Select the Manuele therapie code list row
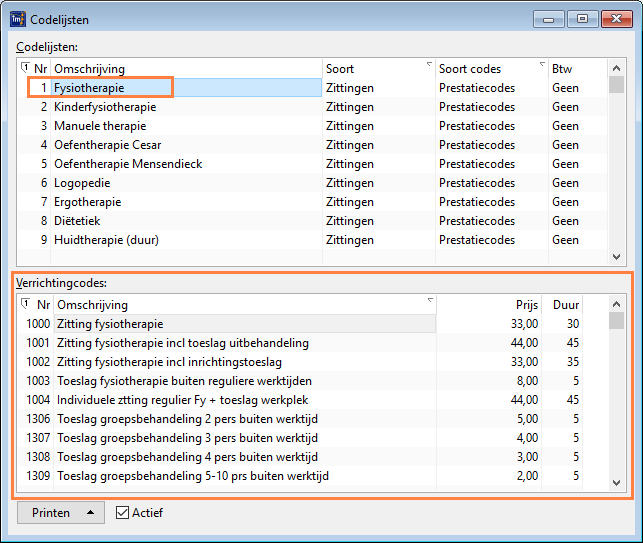The image size is (643, 543). pyautogui.click(x=100, y=126)
